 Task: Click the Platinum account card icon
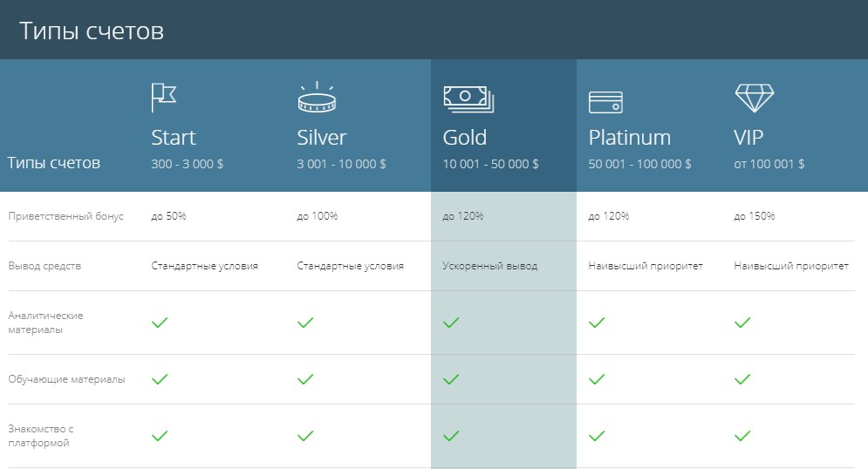pos(605,102)
